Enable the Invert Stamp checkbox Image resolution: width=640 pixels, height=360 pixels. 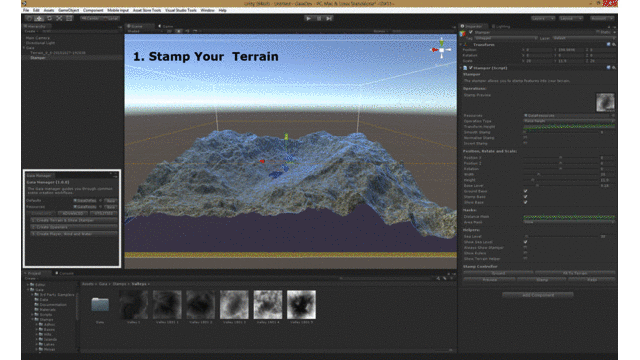[x=525, y=143]
